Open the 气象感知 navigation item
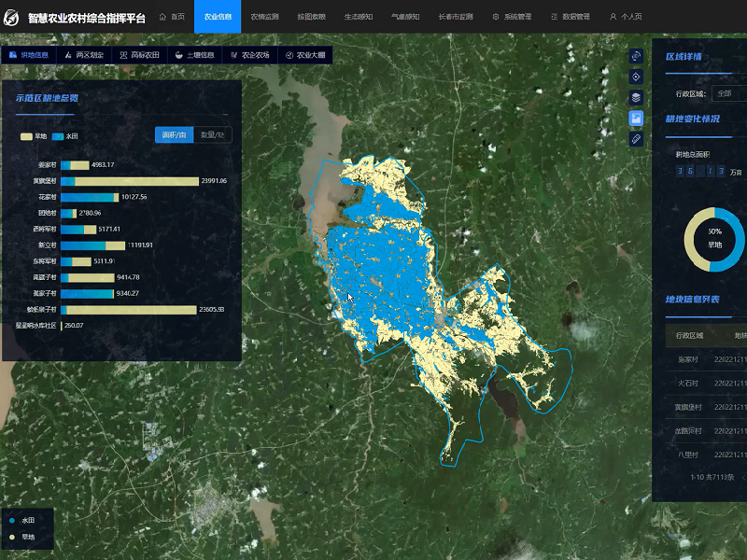Viewport: 747px width, 560px height. click(x=404, y=17)
